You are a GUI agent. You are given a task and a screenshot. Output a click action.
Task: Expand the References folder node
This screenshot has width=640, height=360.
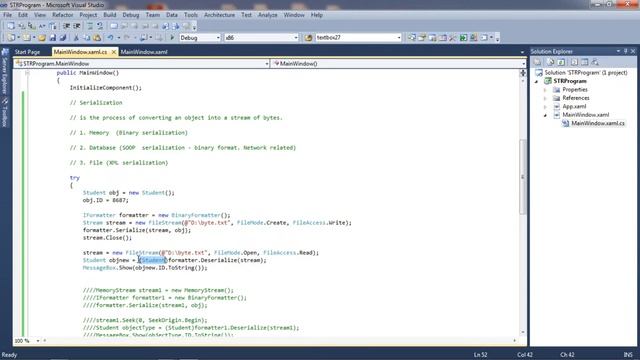(545, 98)
